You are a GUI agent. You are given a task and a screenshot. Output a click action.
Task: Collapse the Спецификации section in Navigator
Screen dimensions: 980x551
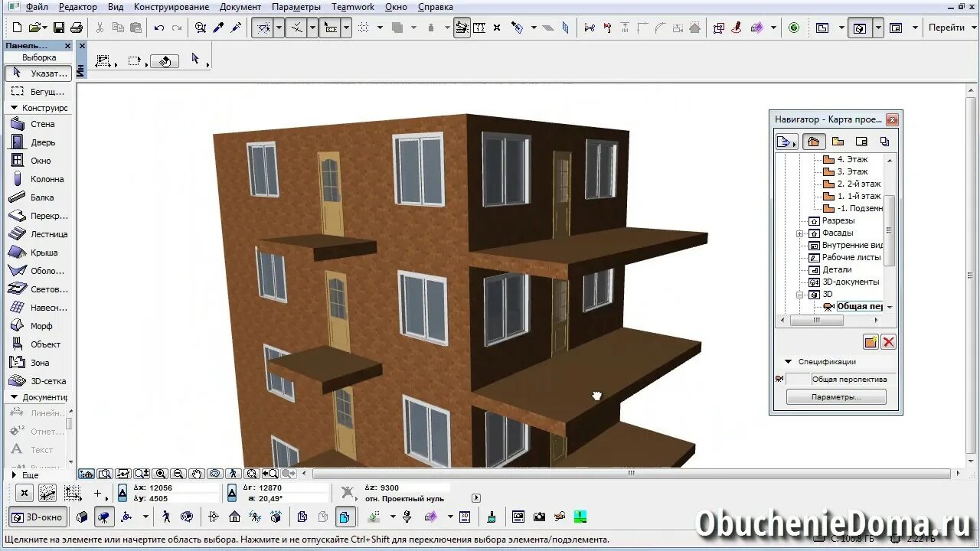pos(787,362)
